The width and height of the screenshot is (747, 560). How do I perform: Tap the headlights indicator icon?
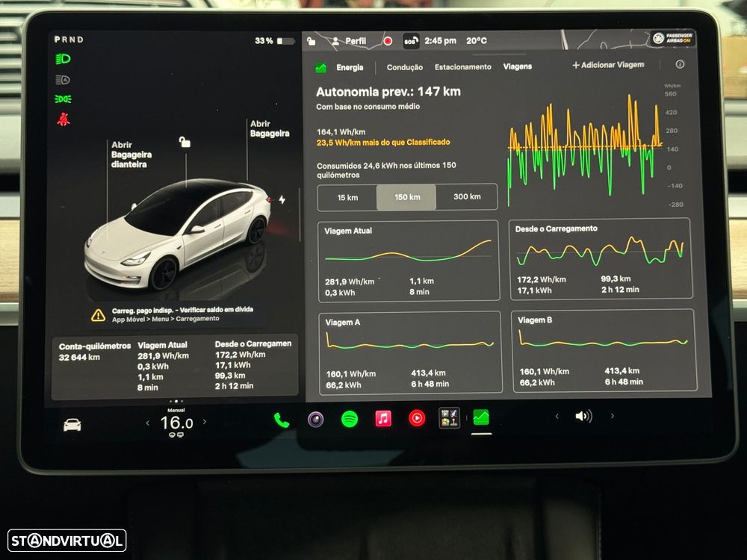(63, 59)
